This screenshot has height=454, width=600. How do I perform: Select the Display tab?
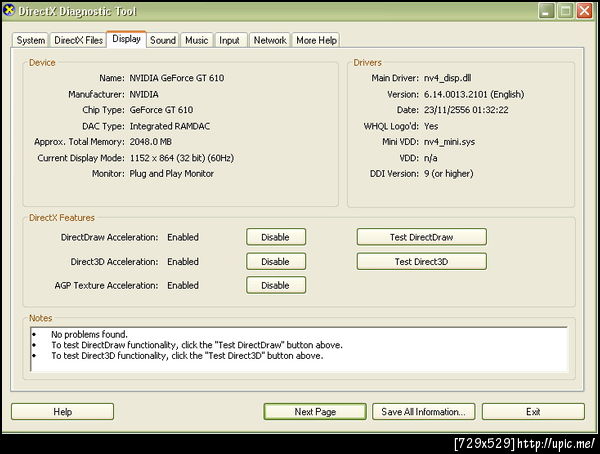click(126, 39)
